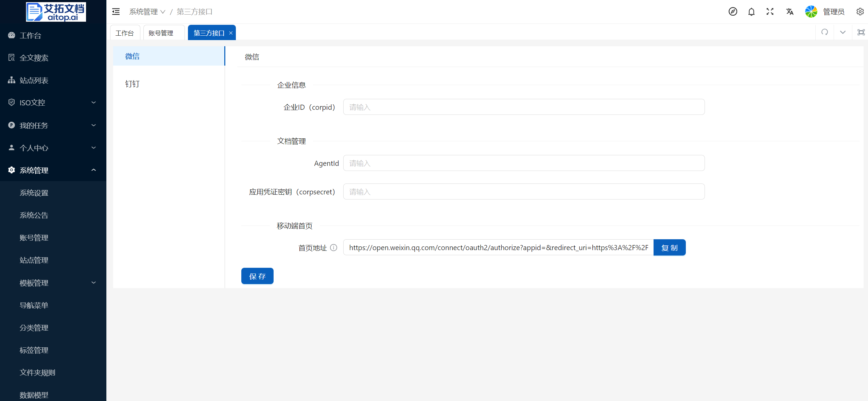Click the 复制 button
The height and width of the screenshot is (401, 868).
coord(669,248)
